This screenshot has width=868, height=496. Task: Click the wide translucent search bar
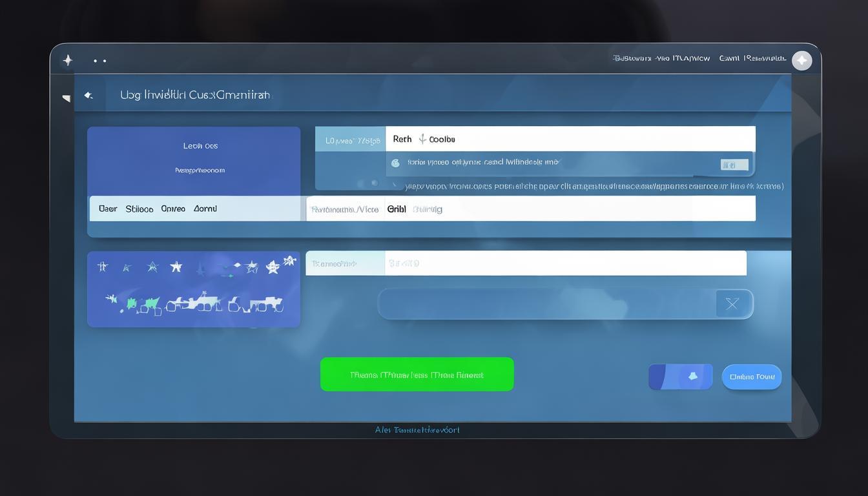point(546,304)
